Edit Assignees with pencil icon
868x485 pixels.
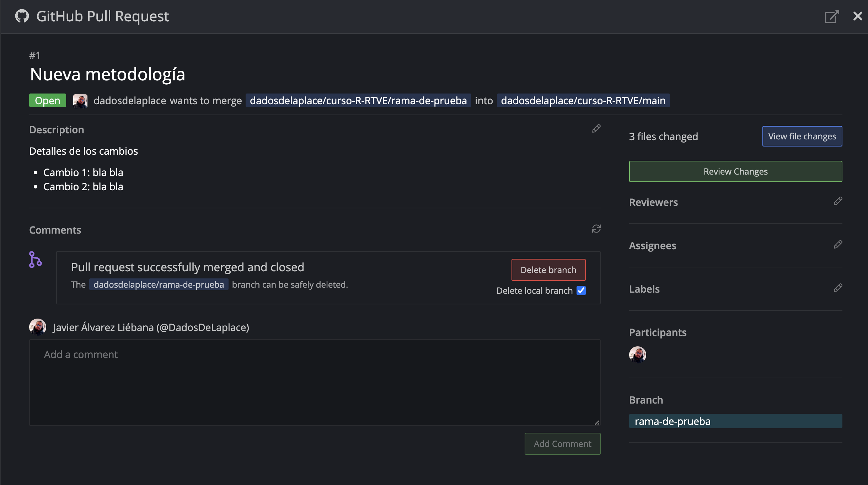[x=838, y=245]
